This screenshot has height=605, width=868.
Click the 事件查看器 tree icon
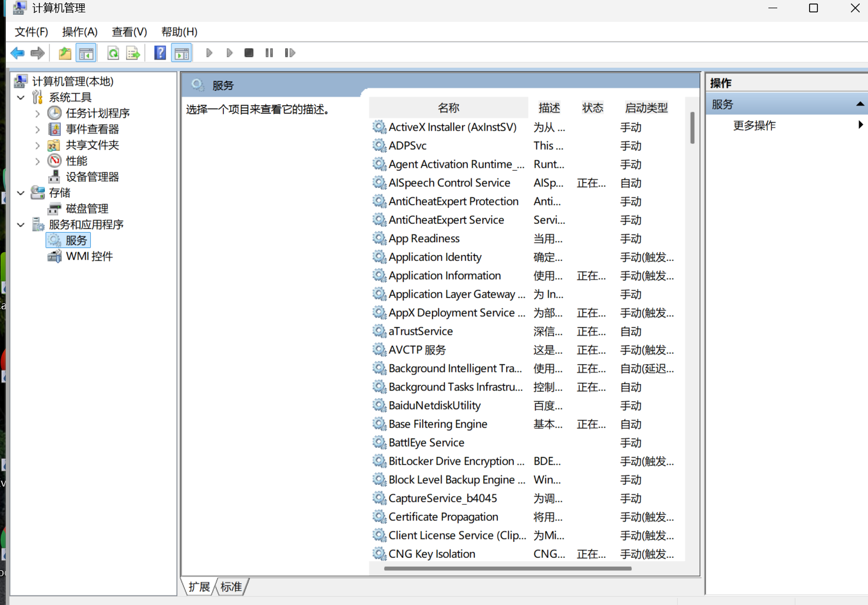[x=55, y=128]
